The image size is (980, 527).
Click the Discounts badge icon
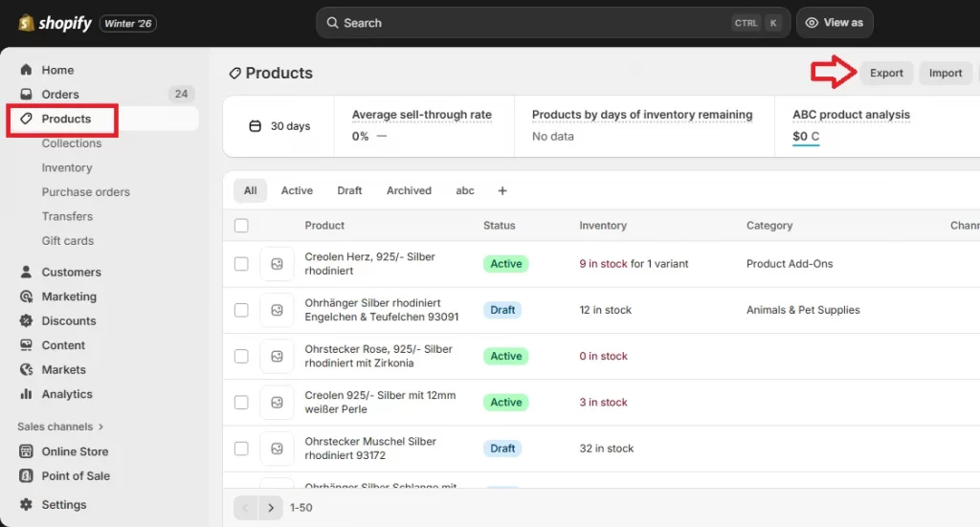(x=26, y=320)
